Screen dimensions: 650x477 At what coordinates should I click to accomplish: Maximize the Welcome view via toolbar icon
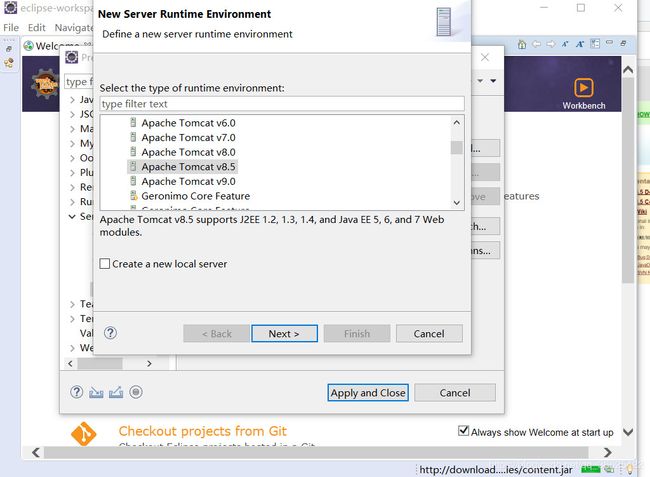623,43
